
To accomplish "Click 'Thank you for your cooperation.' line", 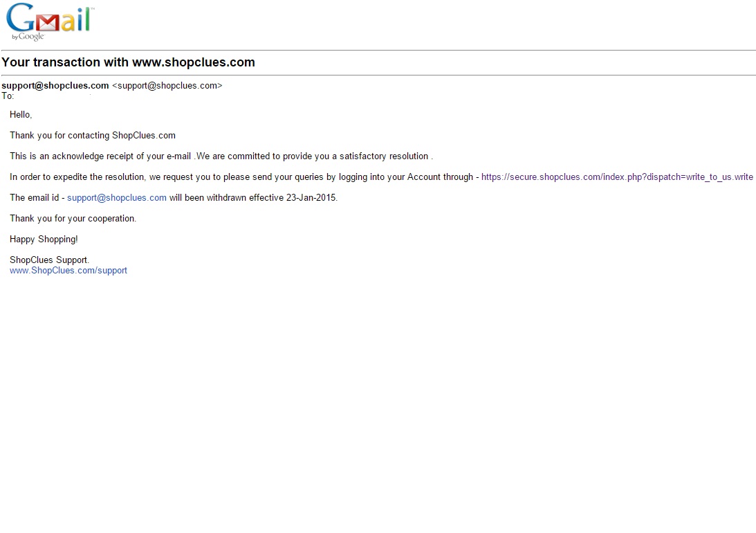I will point(73,219).
